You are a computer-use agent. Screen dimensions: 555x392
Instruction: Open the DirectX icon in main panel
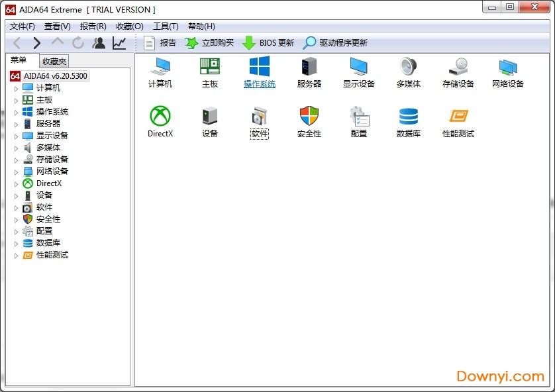[x=160, y=117]
